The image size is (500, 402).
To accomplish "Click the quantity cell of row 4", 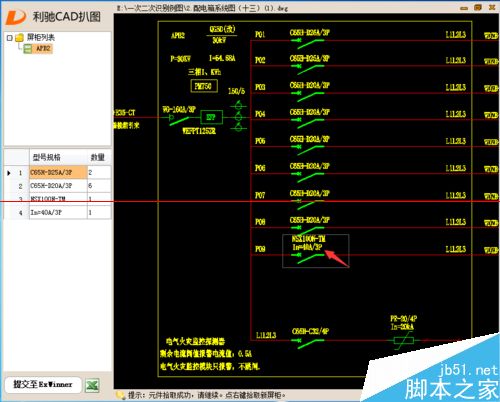I will [99, 212].
